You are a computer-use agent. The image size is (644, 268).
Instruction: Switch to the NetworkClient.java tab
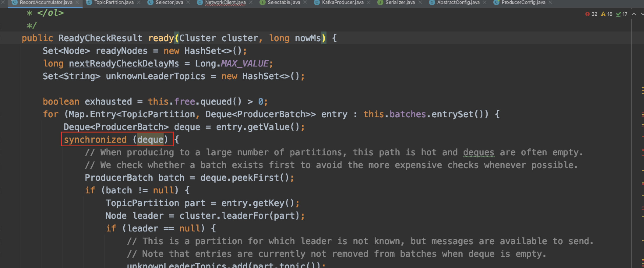pyautogui.click(x=225, y=2)
